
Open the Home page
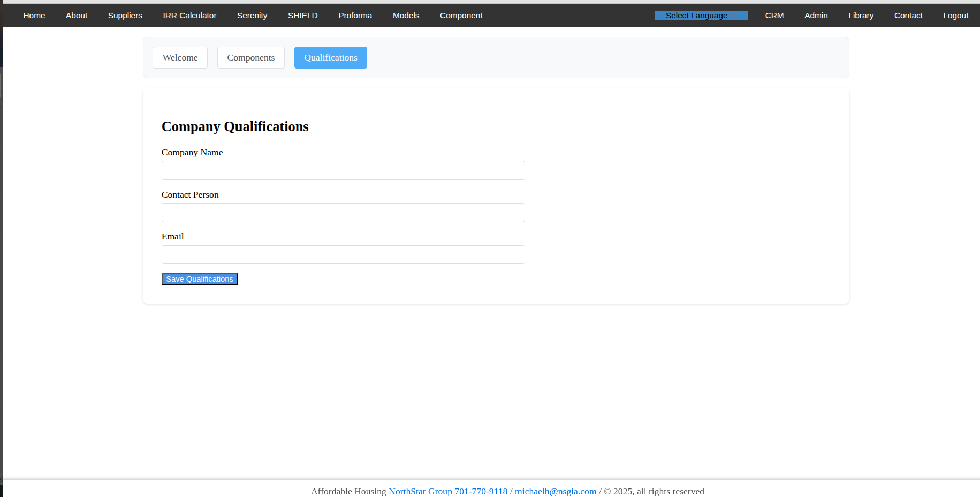point(34,16)
